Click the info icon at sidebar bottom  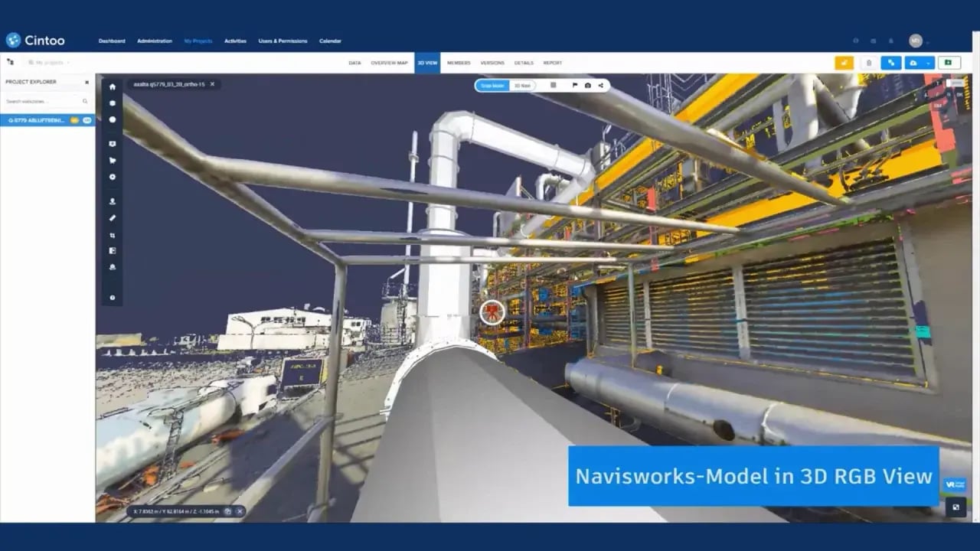click(113, 297)
